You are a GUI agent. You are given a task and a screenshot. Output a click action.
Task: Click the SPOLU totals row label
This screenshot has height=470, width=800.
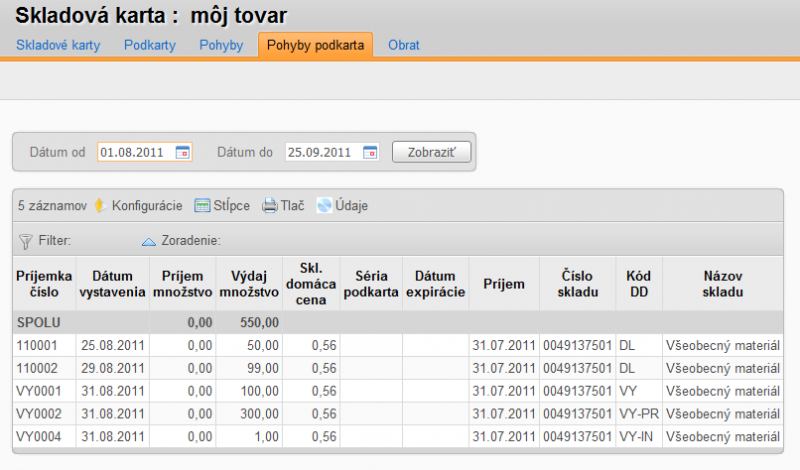point(39,323)
